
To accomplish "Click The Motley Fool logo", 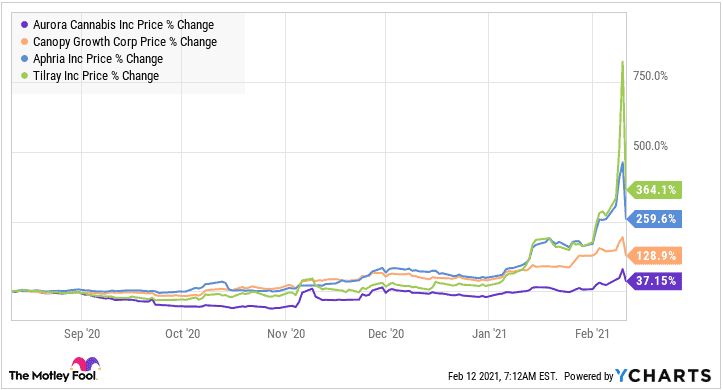I will [x=54, y=370].
